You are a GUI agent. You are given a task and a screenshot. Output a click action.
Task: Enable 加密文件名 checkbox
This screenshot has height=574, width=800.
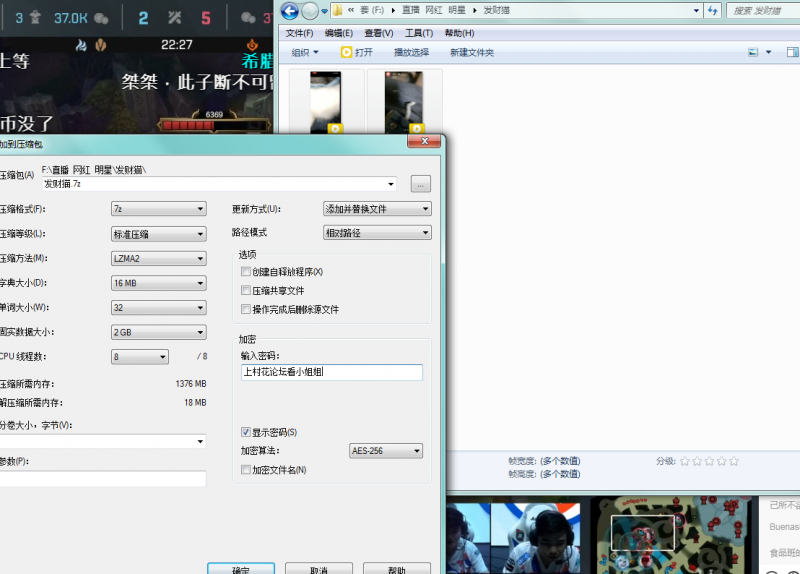point(246,469)
